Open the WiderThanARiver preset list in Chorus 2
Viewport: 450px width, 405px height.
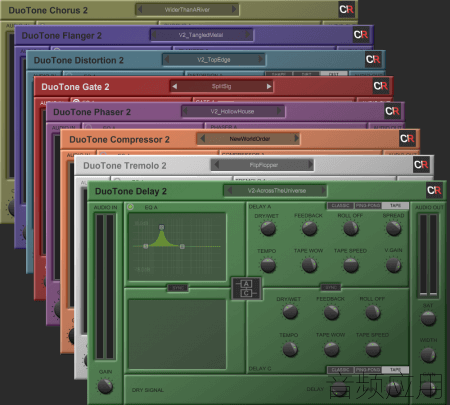pos(187,10)
